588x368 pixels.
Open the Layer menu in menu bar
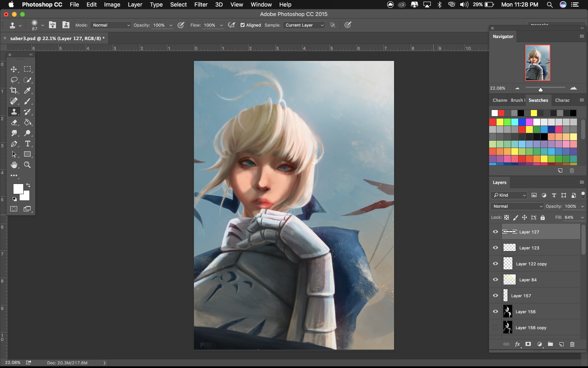pos(135,4)
